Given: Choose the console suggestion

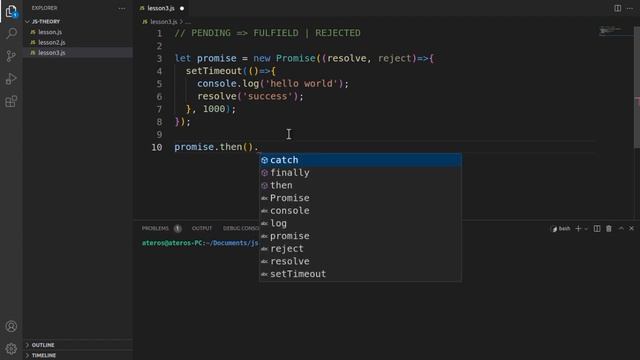Looking at the screenshot, I should coord(360,211).
